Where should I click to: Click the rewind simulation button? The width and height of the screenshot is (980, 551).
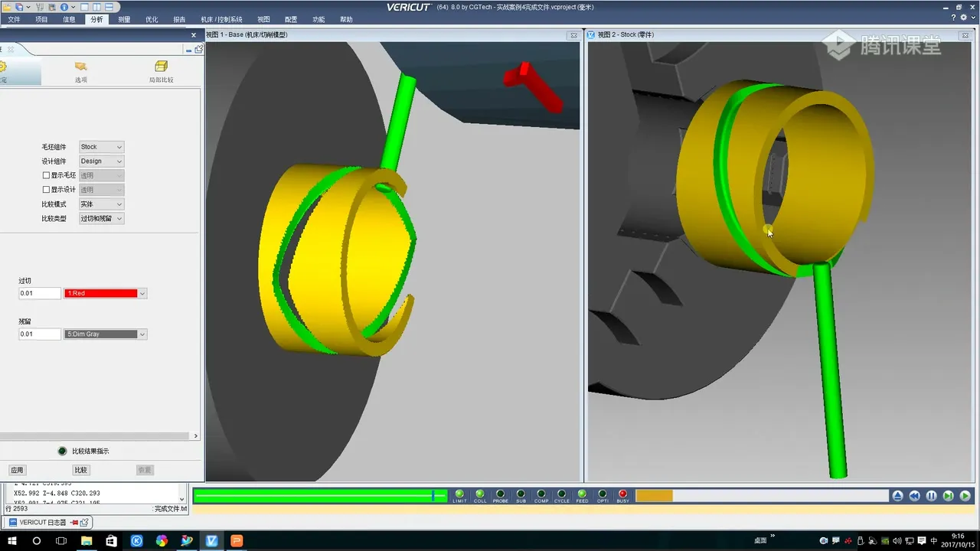point(914,496)
